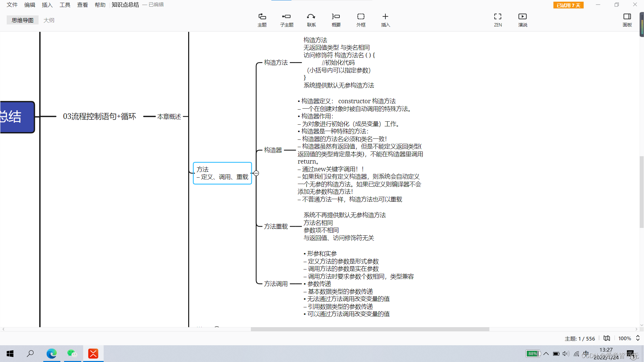Click the XMind taskbar icon
This screenshot has width=644, height=362.
coord(93,354)
